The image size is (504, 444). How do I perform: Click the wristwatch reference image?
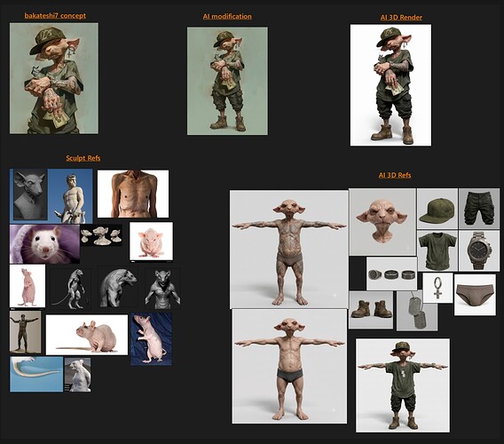479,250
